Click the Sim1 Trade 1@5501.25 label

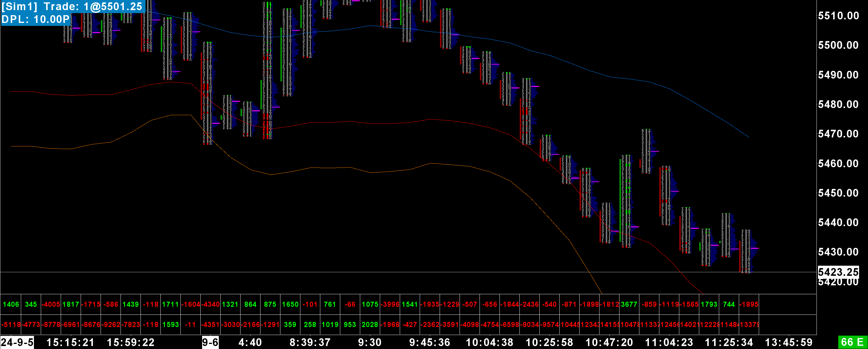coord(72,7)
